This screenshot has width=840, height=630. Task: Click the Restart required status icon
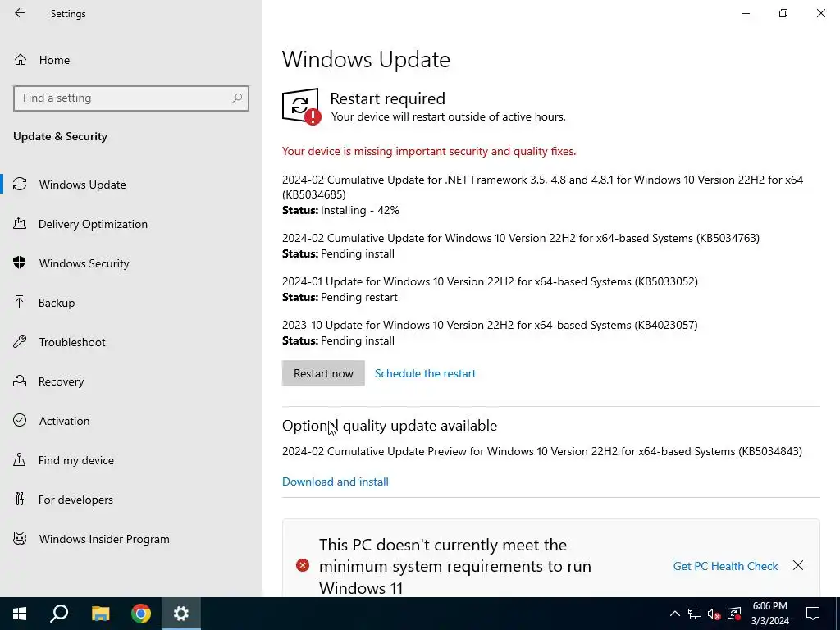[302, 107]
